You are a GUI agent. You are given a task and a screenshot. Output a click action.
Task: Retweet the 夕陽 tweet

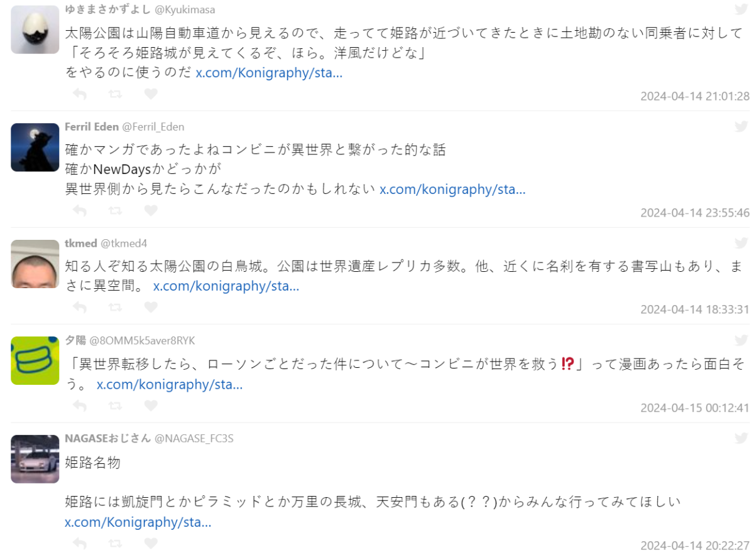pos(116,406)
